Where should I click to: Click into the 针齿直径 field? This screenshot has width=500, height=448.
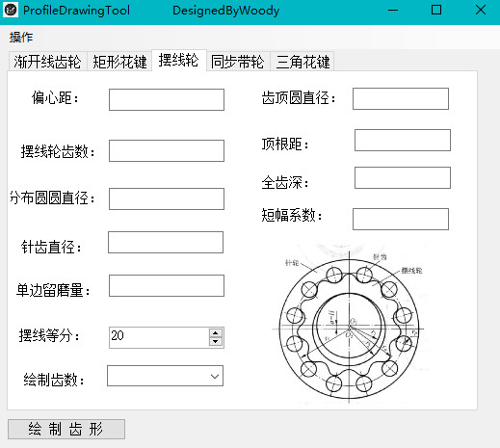coord(166,242)
